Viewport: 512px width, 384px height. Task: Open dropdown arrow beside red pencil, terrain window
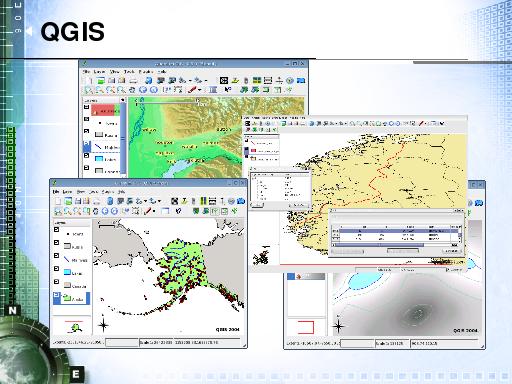tap(200, 90)
